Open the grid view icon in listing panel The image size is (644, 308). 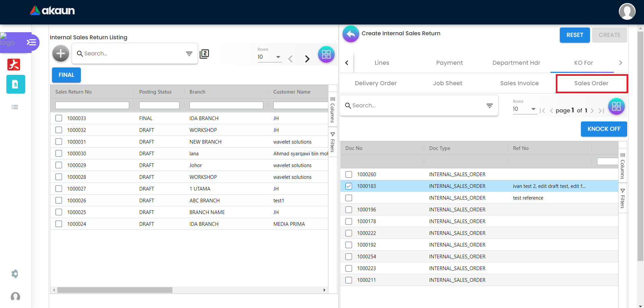[326, 54]
